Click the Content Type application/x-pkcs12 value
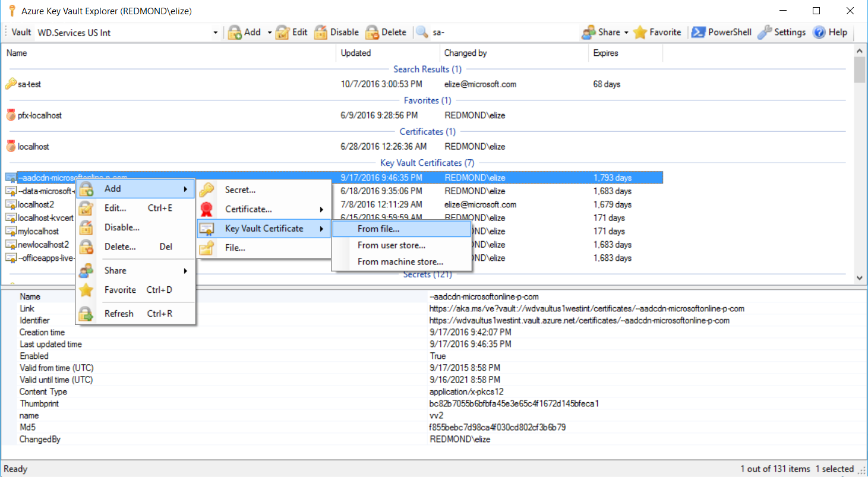The height and width of the screenshot is (477, 868). pos(466,391)
